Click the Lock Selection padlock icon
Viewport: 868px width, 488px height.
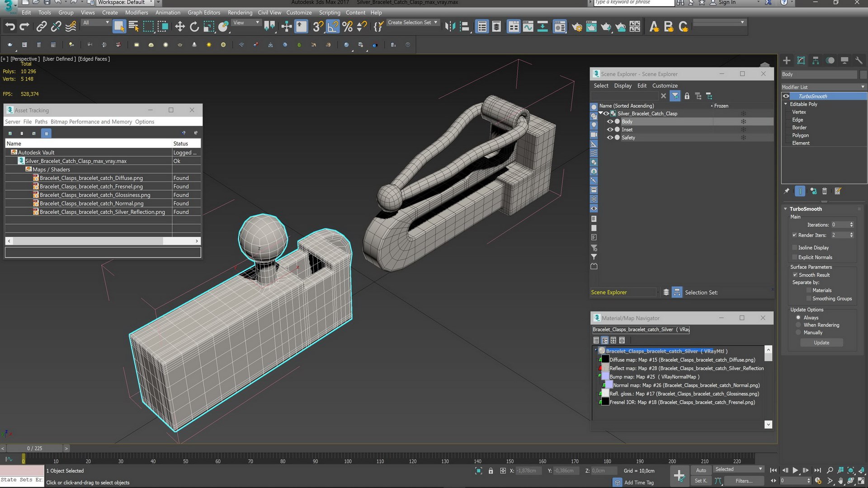[491, 471]
